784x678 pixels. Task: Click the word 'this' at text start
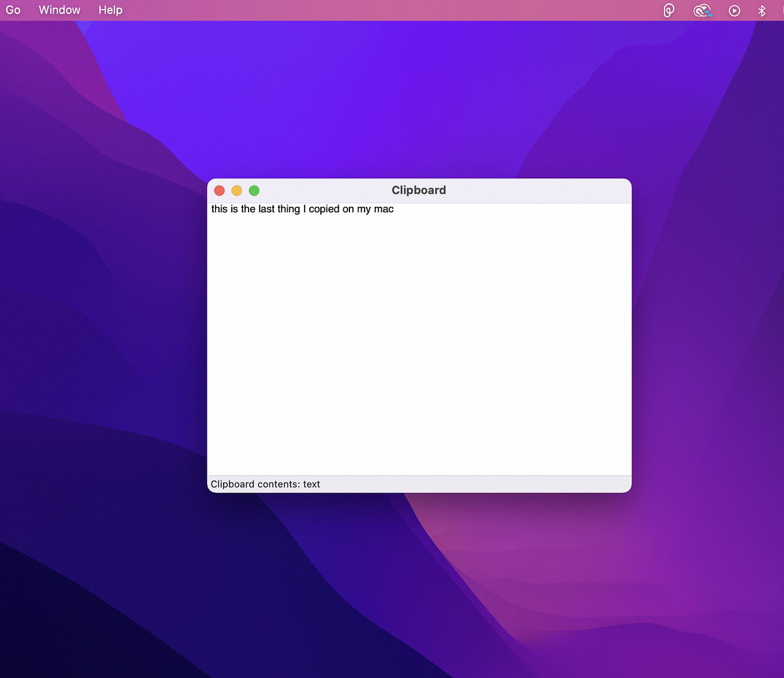coord(220,209)
